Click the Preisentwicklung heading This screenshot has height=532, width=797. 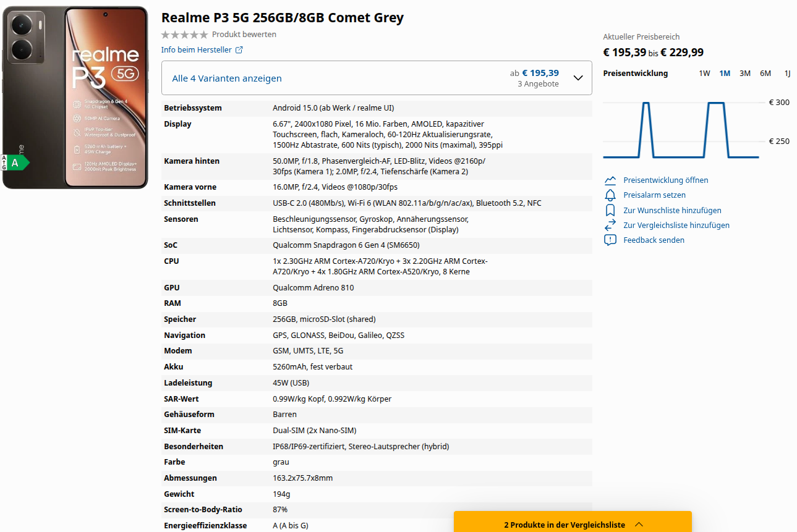(636, 74)
